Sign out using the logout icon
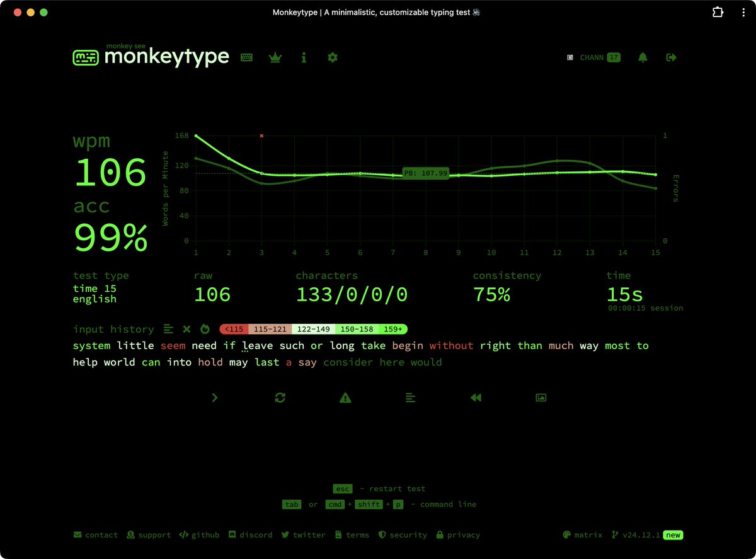The height and width of the screenshot is (559, 756). (672, 57)
